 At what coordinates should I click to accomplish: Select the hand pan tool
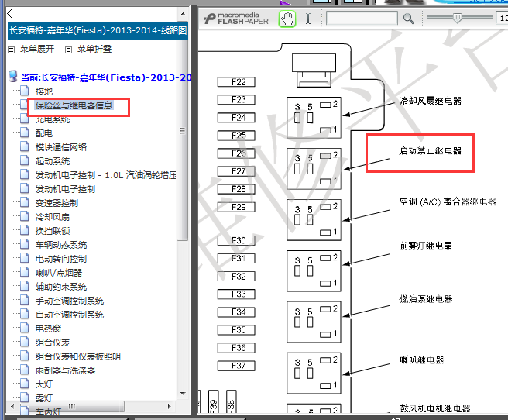click(287, 19)
